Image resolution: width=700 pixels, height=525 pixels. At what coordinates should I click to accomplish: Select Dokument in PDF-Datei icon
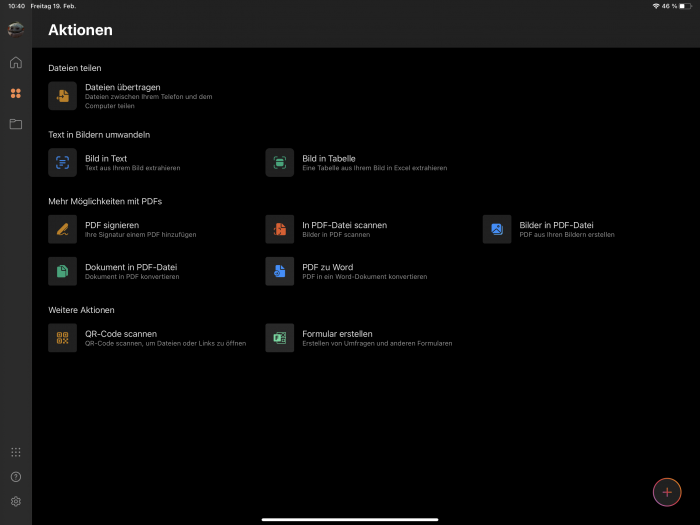62,271
